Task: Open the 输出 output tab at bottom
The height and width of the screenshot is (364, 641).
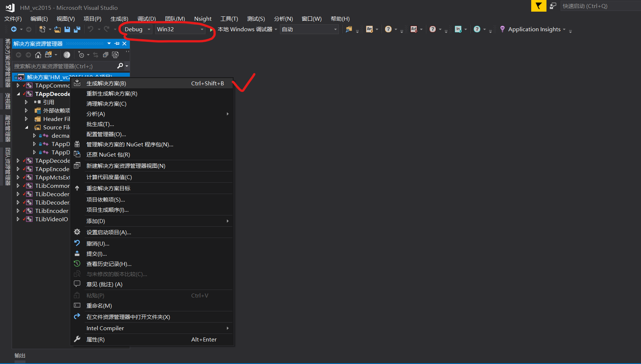Action: pyautogui.click(x=20, y=356)
